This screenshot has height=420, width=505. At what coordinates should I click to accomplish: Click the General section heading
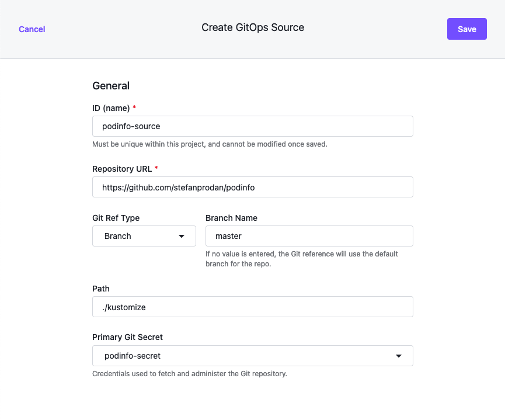(111, 86)
